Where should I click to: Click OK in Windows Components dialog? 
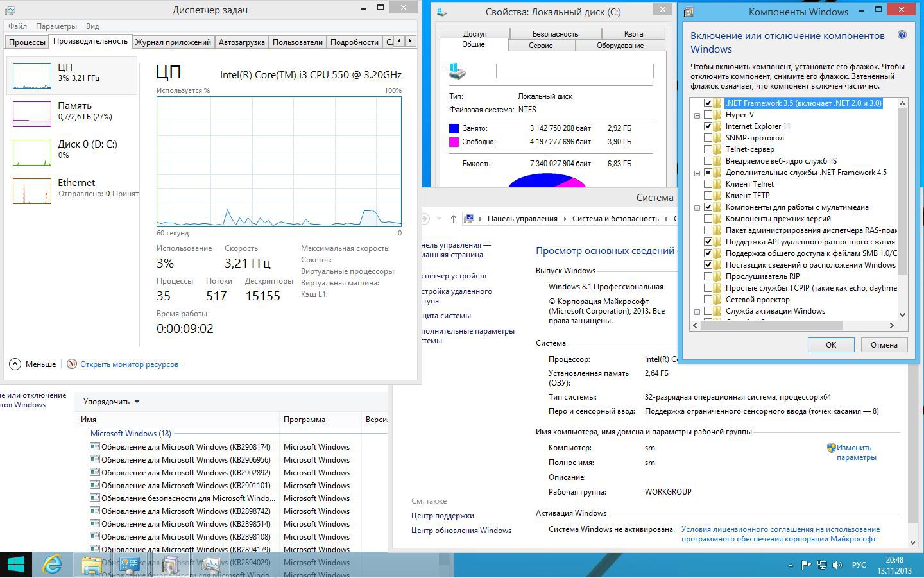click(x=831, y=344)
